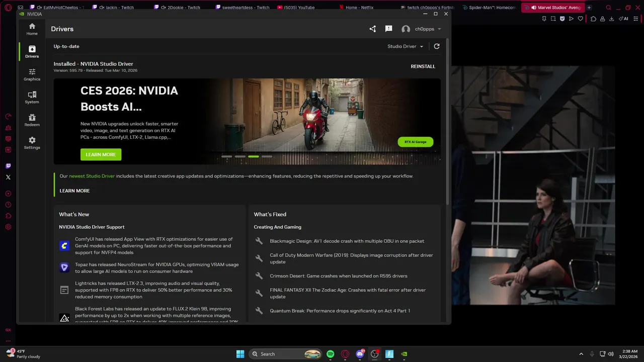
Task: Click the CES 2026 banner headline
Action: (129, 99)
